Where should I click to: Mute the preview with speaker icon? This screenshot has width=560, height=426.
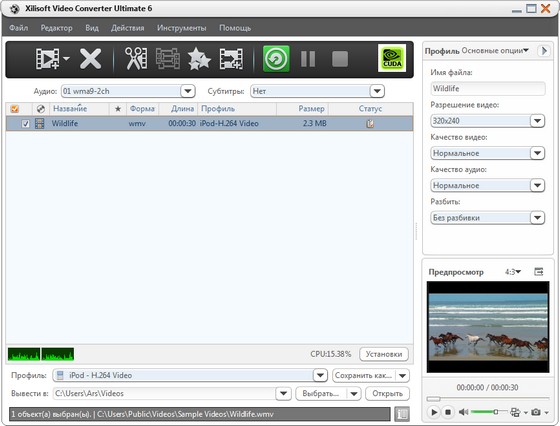click(x=463, y=412)
